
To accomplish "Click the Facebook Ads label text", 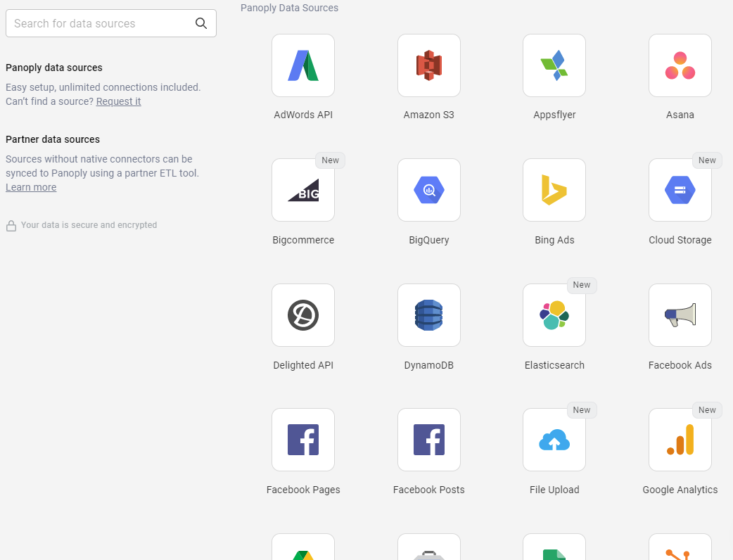I will tap(680, 366).
